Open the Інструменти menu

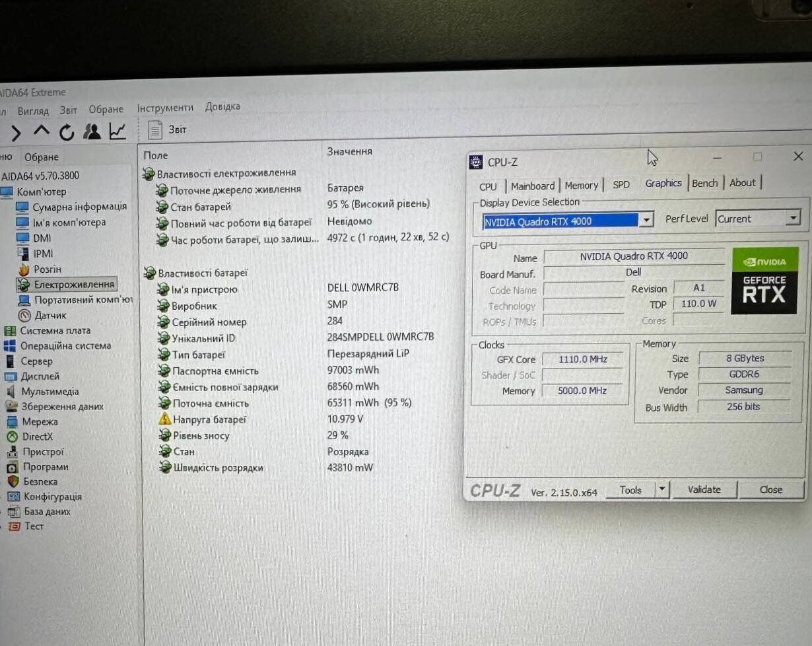(165, 108)
